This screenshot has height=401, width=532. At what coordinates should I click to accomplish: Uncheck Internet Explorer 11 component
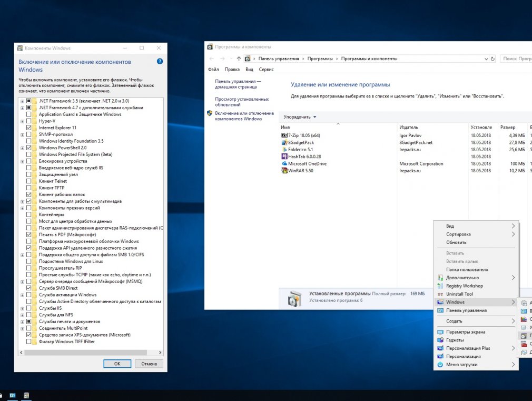click(29, 128)
